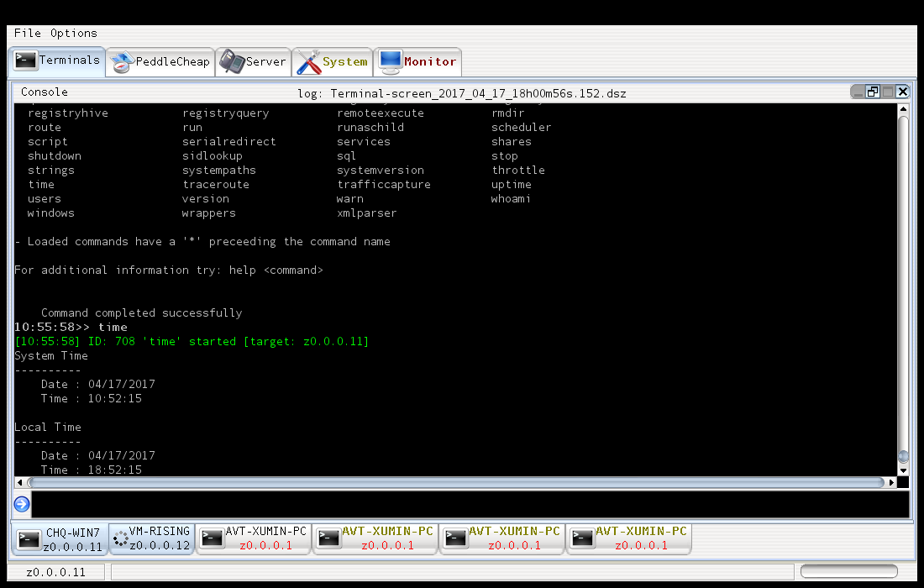Click the blue arrow icon beside command input

[22, 504]
